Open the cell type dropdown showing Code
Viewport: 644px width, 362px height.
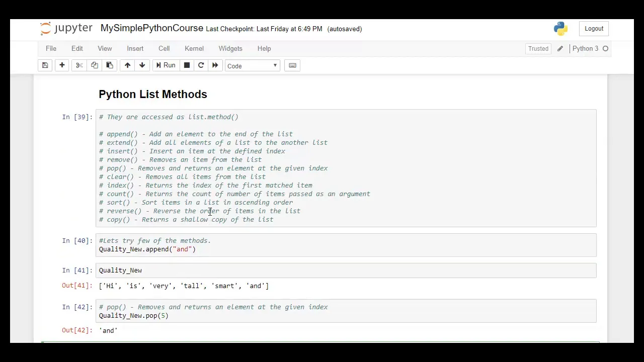pyautogui.click(x=252, y=66)
